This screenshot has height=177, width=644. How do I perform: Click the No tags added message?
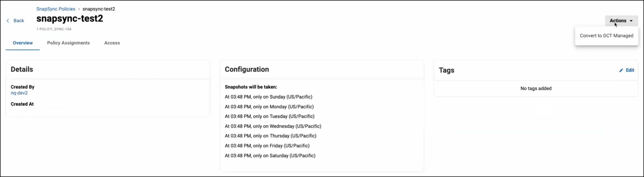tap(536, 88)
